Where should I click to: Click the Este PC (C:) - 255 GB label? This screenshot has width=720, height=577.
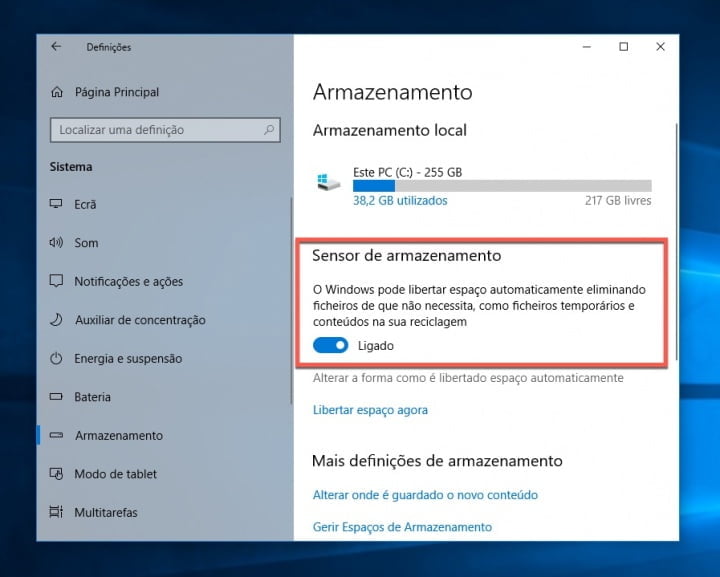(x=407, y=172)
